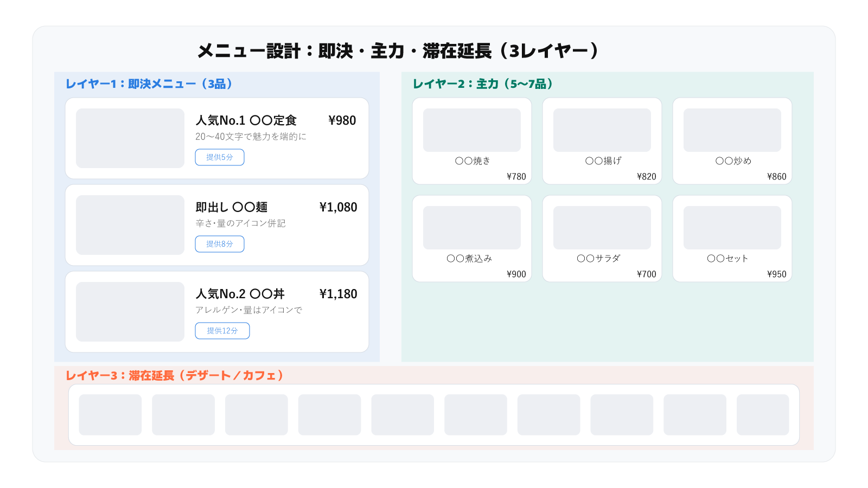This screenshot has width=868, height=488.
Task: Click the 即出し 〇〇麺 item title
Action: click(x=232, y=207)
